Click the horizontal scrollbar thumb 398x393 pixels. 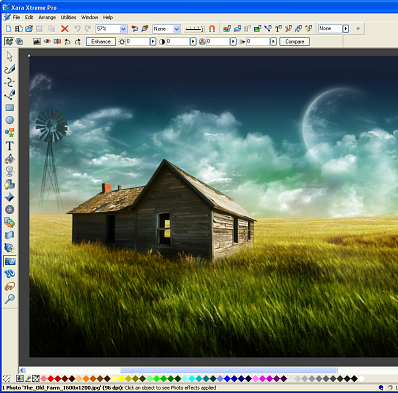229,370
